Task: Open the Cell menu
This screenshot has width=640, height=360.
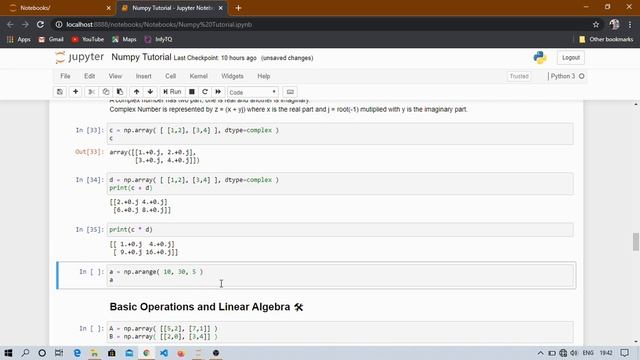Action: point(171,76)
